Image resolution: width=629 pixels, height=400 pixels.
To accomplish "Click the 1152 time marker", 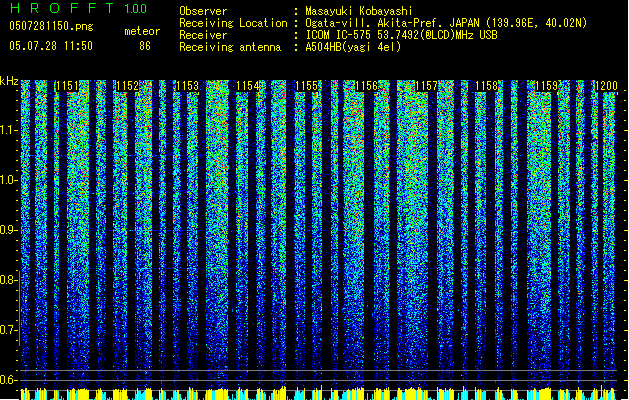I will (127, 86).
